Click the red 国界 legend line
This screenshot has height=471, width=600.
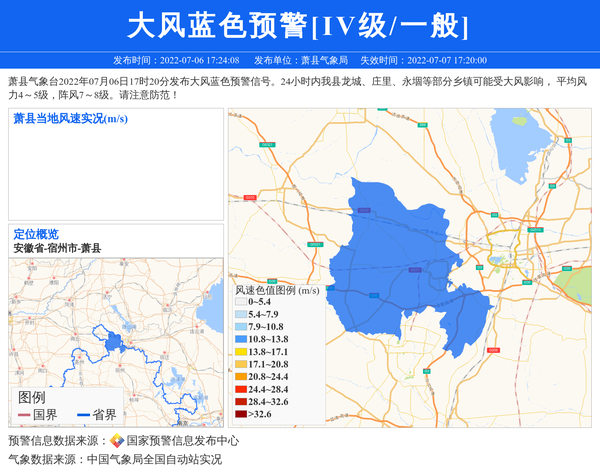click(x=23, y=415)
